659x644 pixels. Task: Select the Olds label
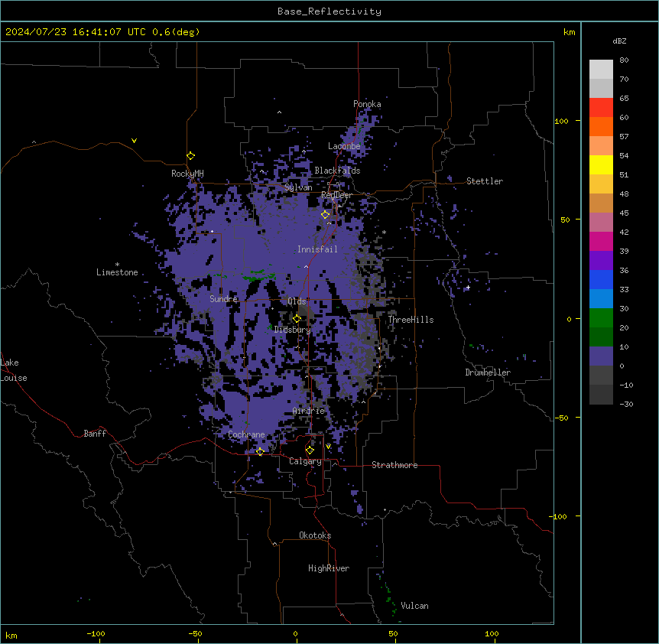point(297,301)
